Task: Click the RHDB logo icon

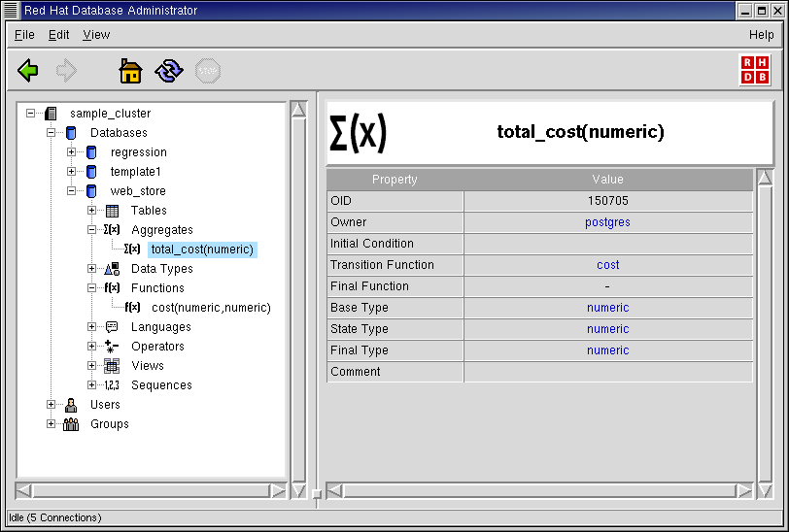Action: coord(755,70)
